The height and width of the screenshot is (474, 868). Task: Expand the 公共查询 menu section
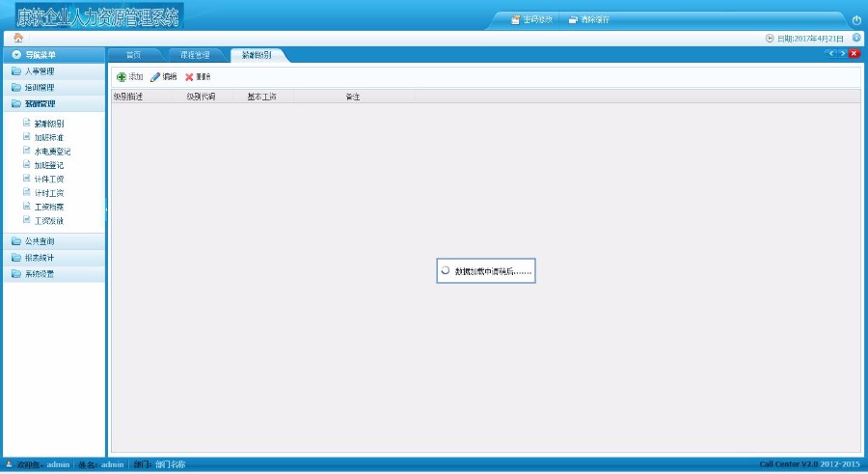pyautogui.click(x=54, y=241)
